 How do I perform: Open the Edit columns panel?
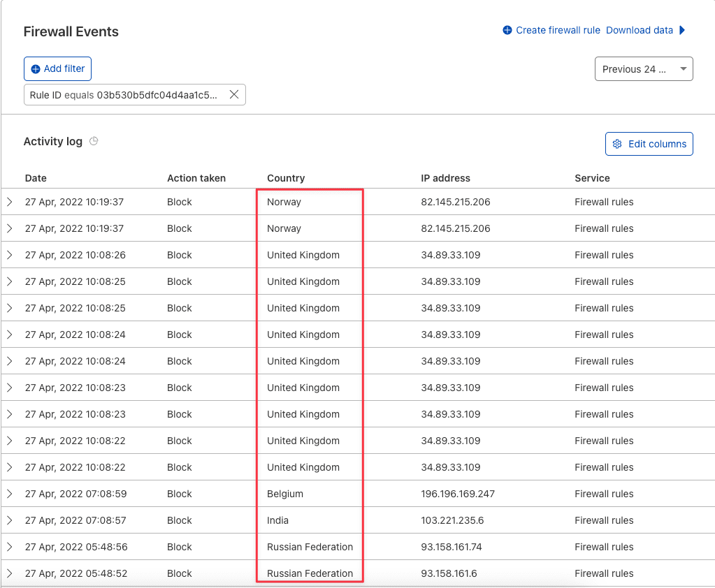(649, 143)
